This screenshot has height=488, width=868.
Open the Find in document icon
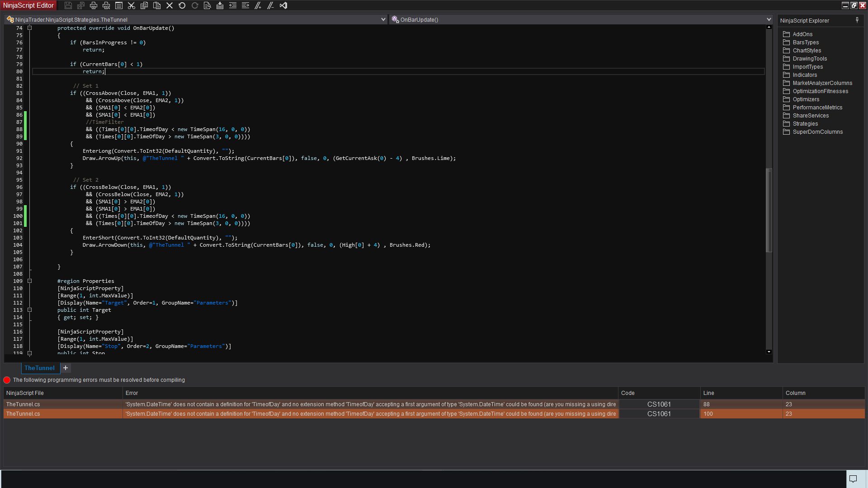208,5
